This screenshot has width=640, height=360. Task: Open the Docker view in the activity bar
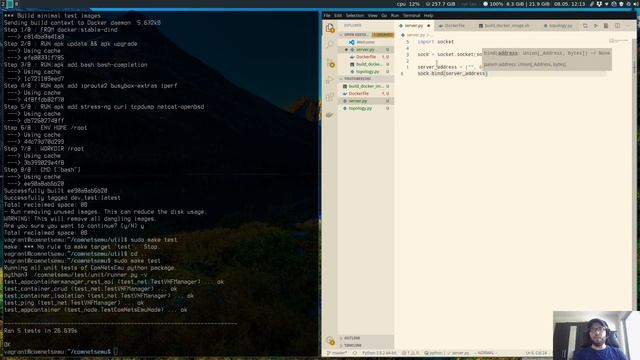pos(330,115)
